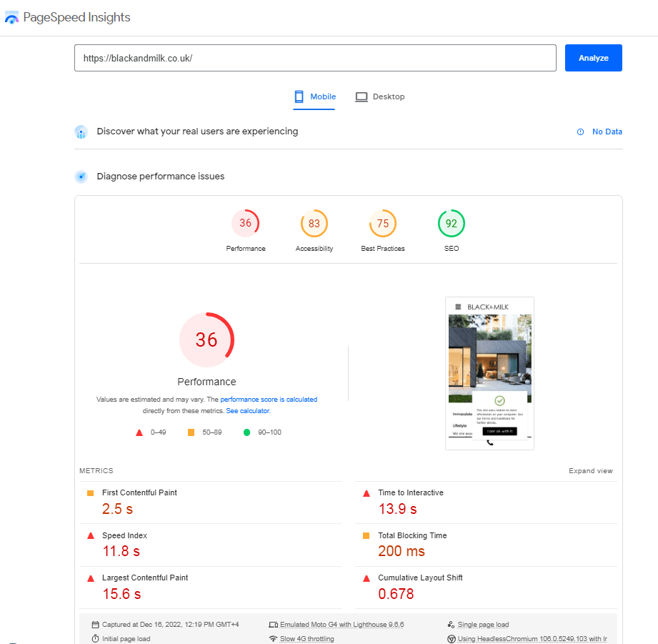
Task: Click the Speed Index label
Action: point(124,535)
